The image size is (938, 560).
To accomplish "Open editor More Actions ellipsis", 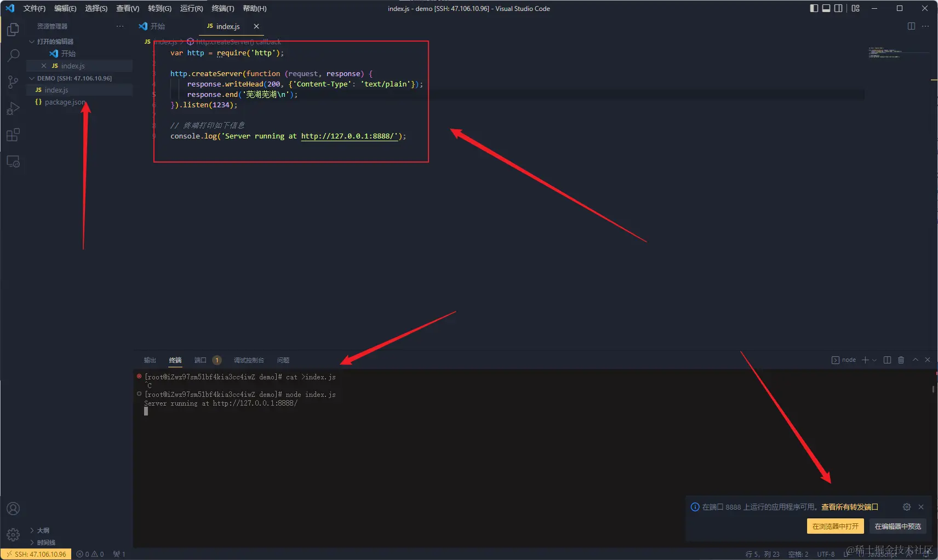I will pos(925,26).
